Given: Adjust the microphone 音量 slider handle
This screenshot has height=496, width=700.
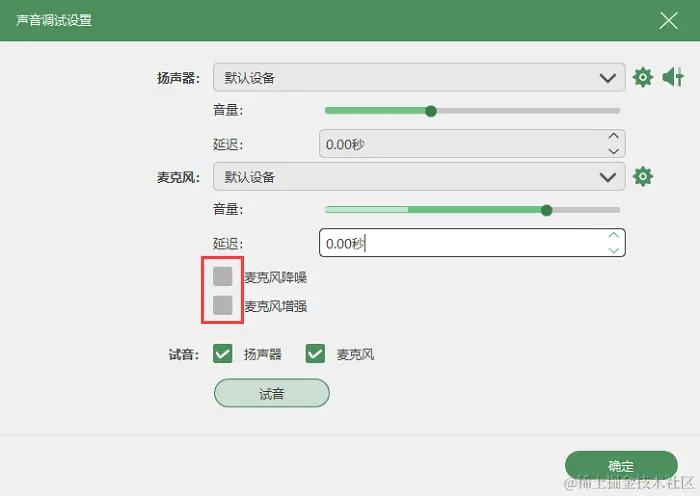Looking at the screenshot, I should pos(546,210).
